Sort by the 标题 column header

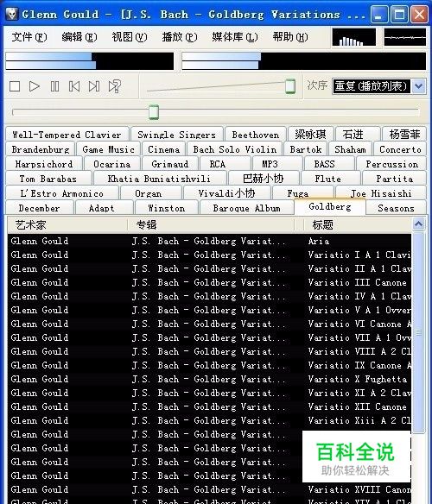[x=358, y=224]
